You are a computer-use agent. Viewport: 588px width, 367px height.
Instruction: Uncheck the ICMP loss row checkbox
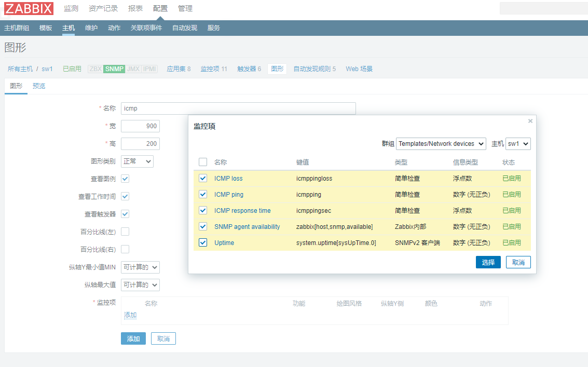click(x=203, y=178)
